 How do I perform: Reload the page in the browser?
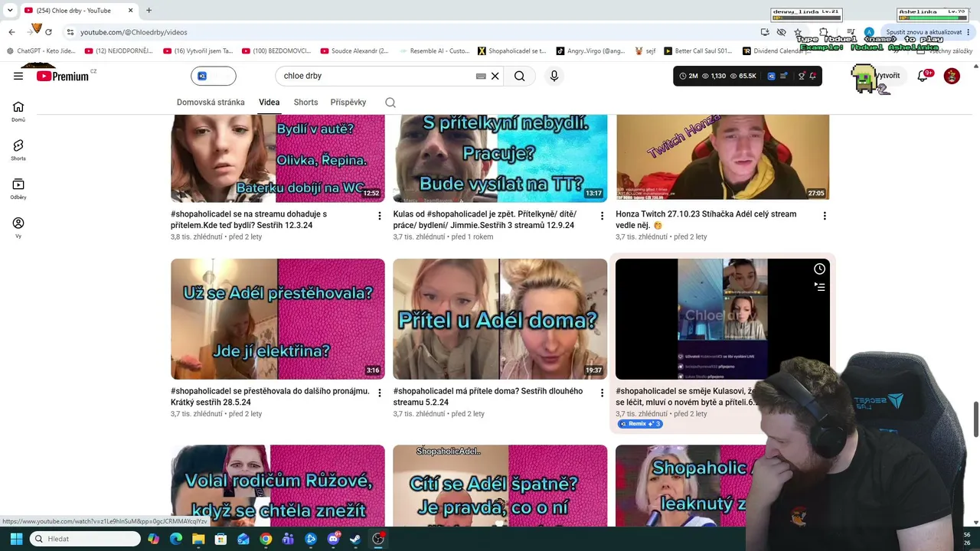coord(48,32)
